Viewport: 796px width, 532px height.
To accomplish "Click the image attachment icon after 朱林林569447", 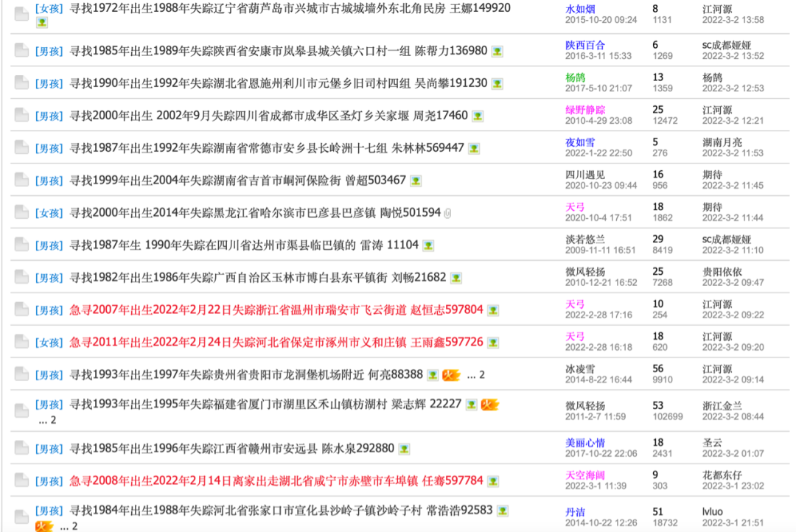I will [474, 149].
